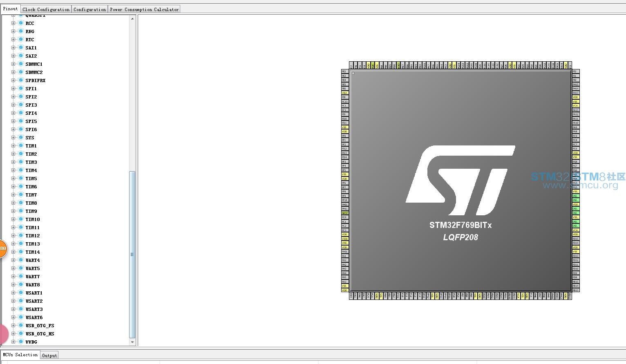
Task: Expand the UART7 tree node
Action: click(x=13, y=277)
